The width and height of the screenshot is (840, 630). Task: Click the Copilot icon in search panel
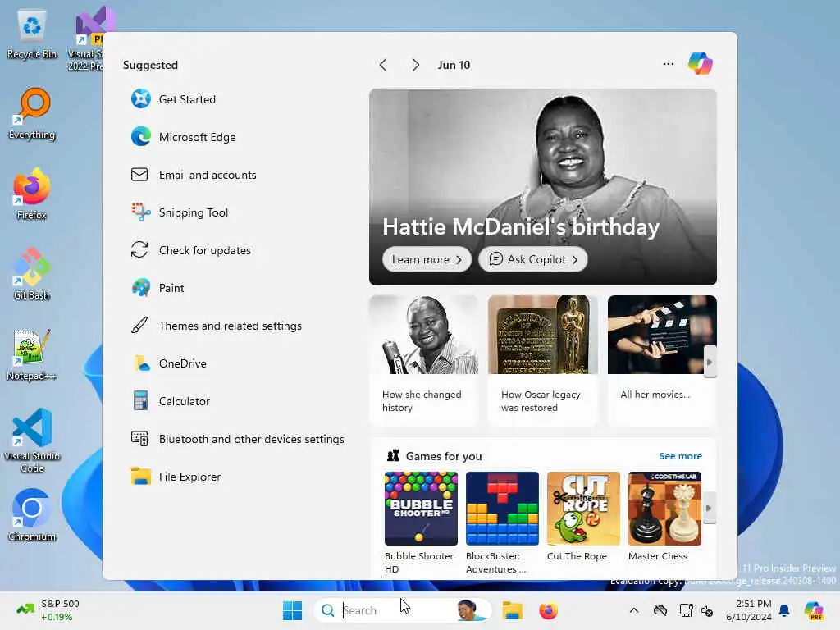(x=701, y=64)
